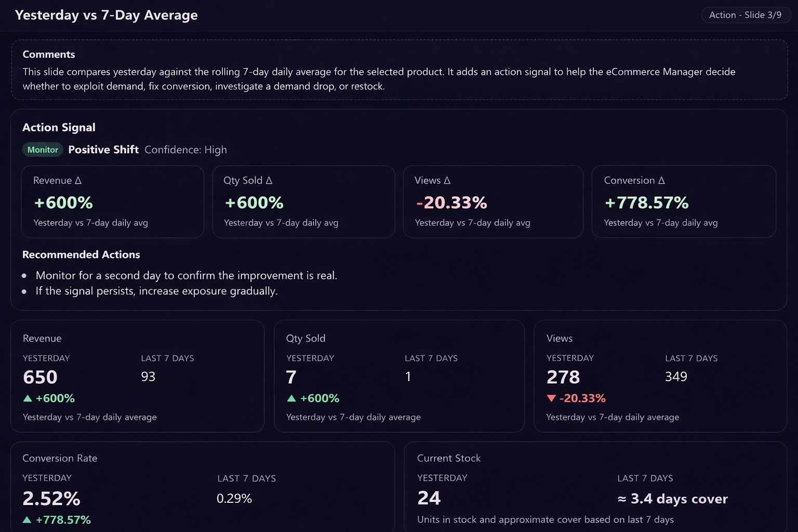Select the Views Δ card showing -20.33%
Viewport: 798px width, 532px height.
tap(493, 202)
